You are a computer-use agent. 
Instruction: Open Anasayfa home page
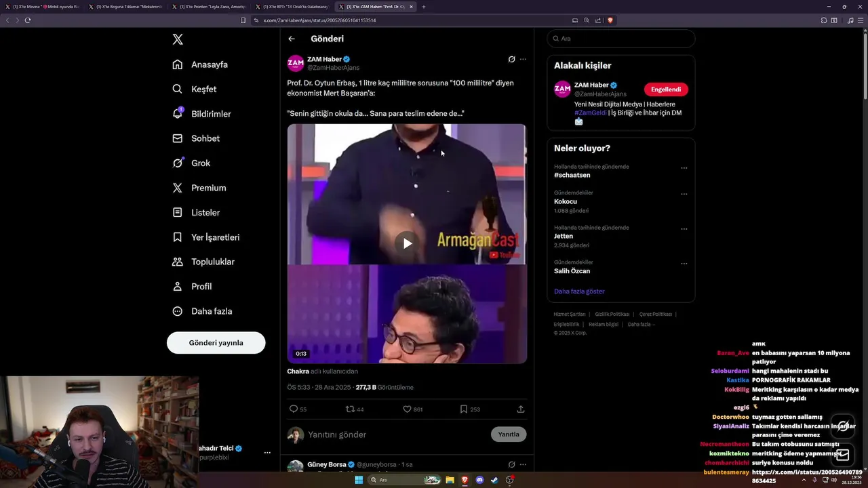(200, 64)
